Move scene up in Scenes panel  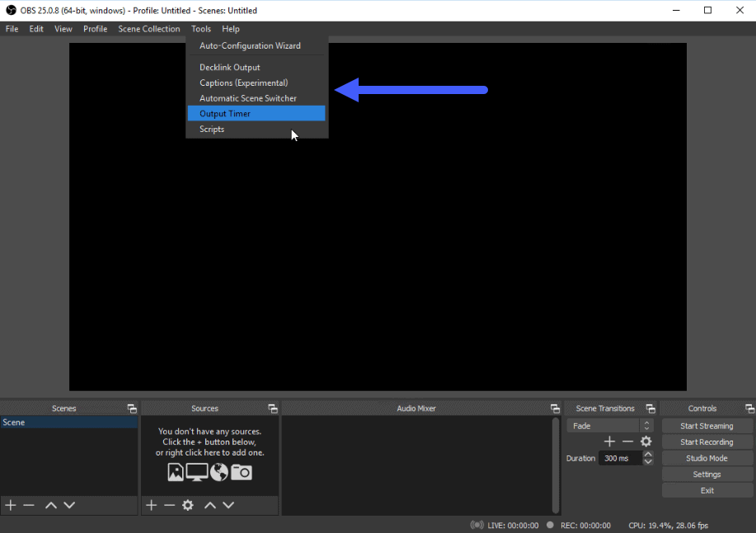click(x=51, y=505)
